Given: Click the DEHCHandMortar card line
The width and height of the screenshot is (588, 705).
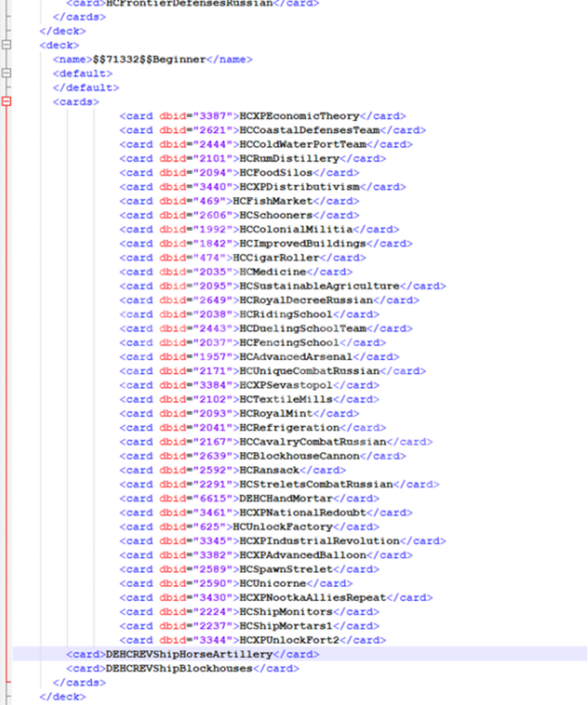Looking at the screenshot, I should click(249, 498).
